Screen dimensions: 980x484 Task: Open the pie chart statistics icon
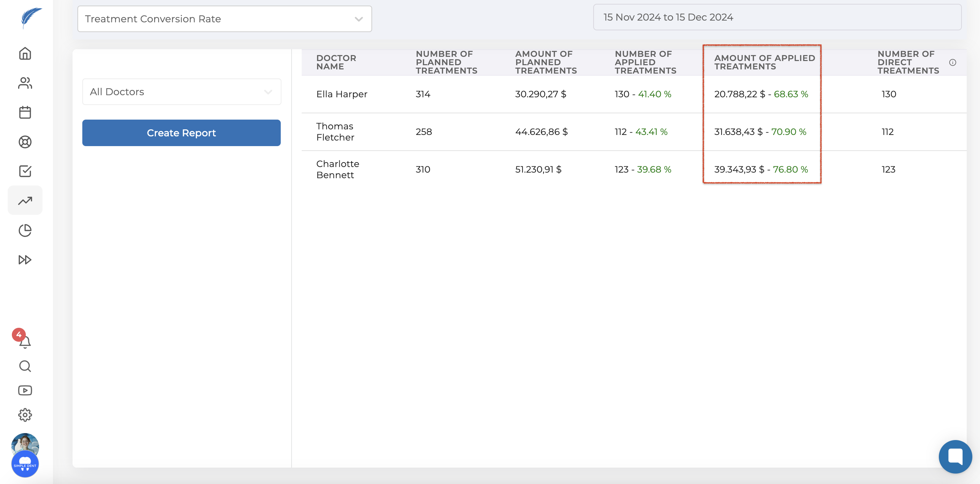point(25,230)
